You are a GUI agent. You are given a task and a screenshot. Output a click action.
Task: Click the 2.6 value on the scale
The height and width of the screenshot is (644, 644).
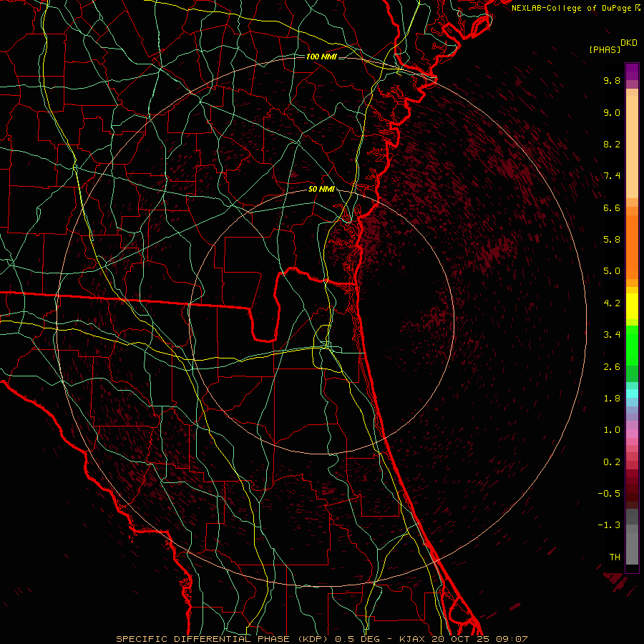(x=612, y=367)
